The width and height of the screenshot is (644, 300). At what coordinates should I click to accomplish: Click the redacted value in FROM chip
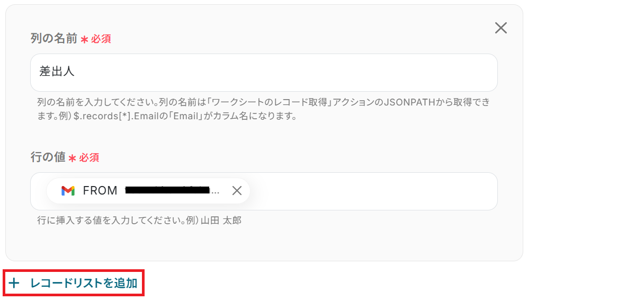(x=167, y=191)
